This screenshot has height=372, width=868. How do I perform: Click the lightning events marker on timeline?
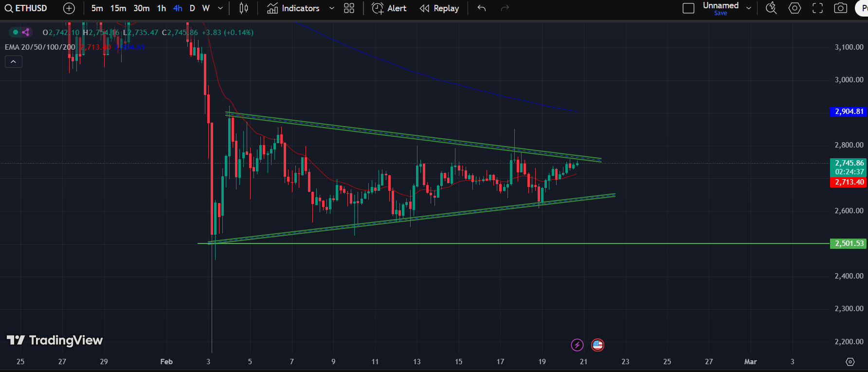coord(577,345)
